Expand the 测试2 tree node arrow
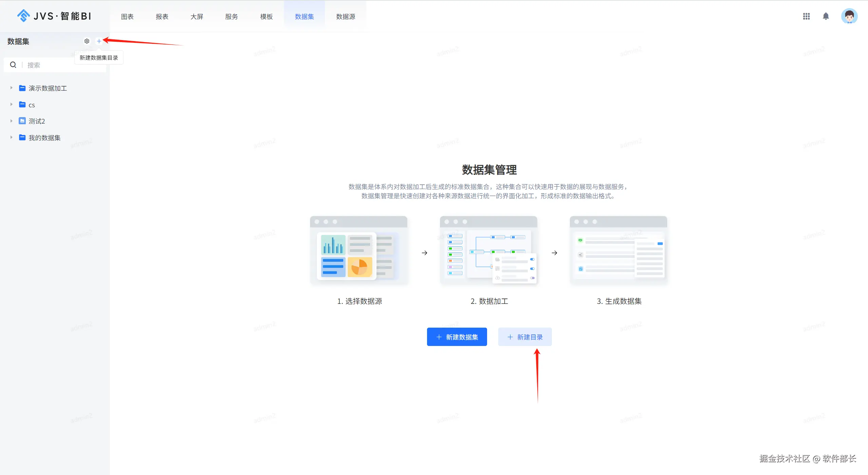The width and height of the screenshot is (868, 475). [x=11, y=121]
